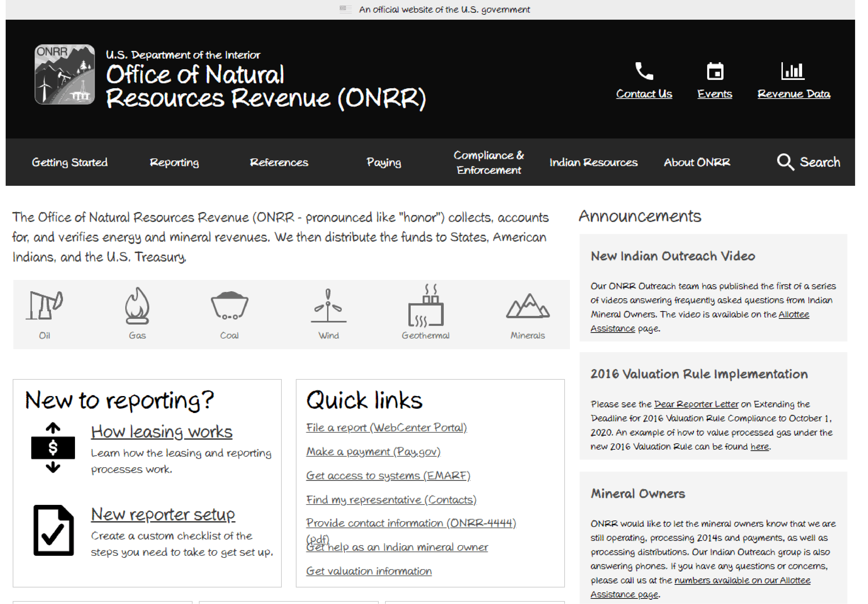The height and width of the screenshot is (604, 868).
Task: Click the Events calendar icon
Action: (714, 71)
